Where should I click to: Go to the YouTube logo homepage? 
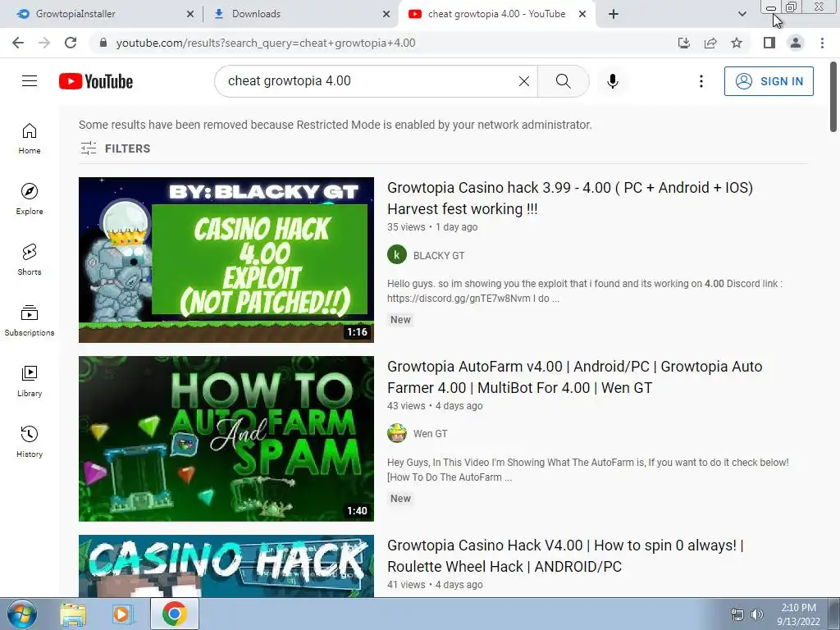(96, 81)
